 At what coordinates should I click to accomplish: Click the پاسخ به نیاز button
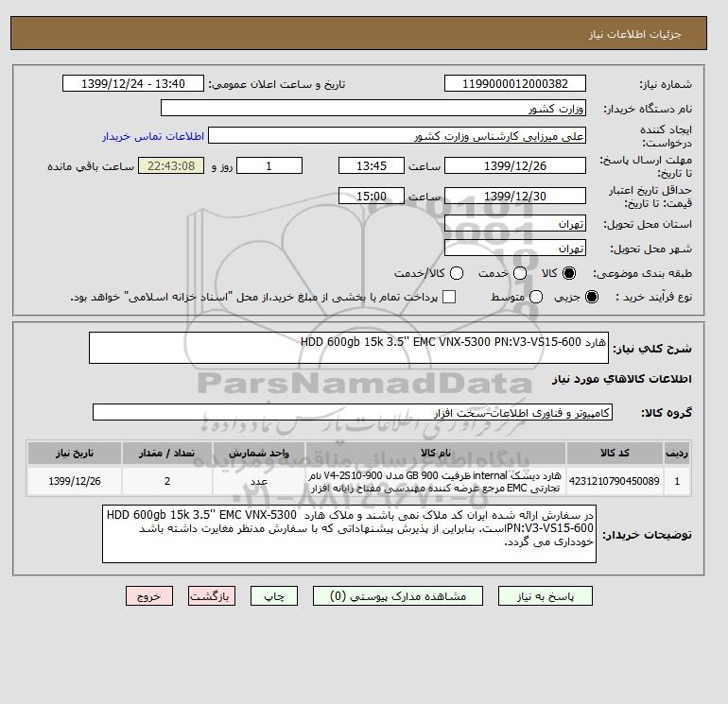(546, 596)
